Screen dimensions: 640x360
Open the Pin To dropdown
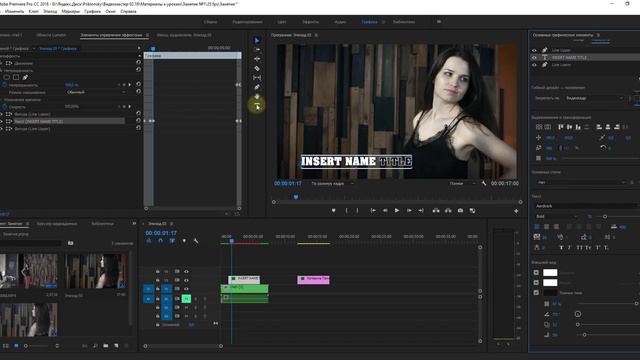tap(595, 98)
